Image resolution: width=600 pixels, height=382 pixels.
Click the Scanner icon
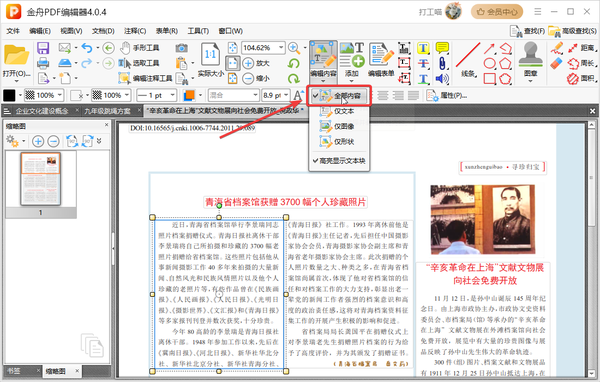pos(65,63)
